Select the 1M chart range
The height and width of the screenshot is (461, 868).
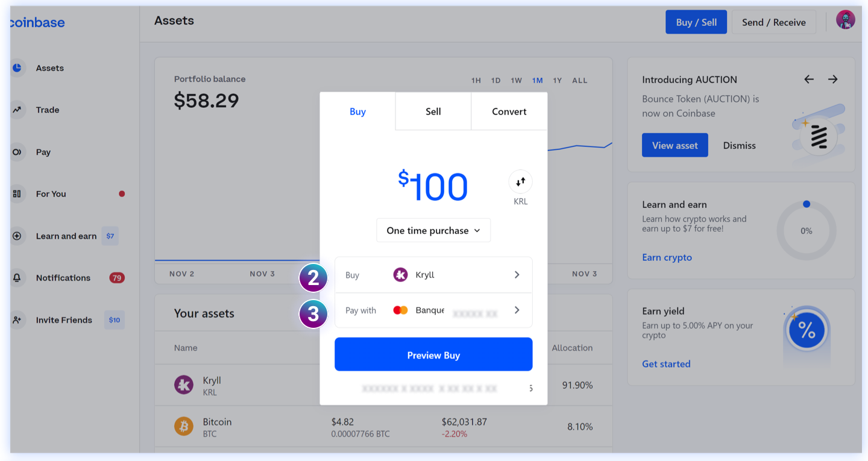point(537,80)
